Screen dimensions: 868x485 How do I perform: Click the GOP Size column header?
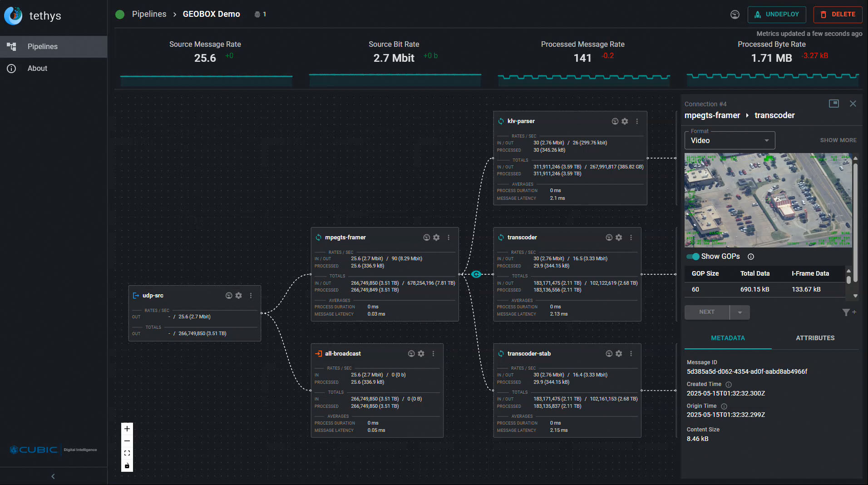pos(705,273)
